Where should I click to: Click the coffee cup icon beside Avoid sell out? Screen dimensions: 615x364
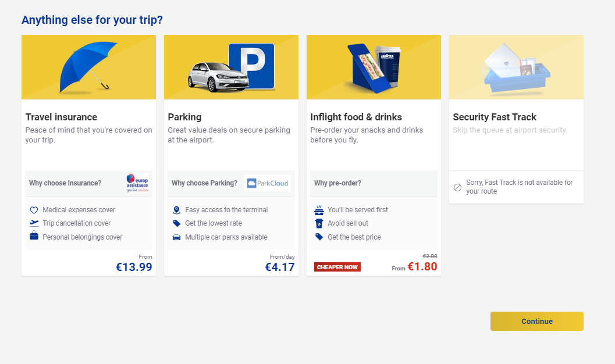pyautogui.click(x=319, y=223)
